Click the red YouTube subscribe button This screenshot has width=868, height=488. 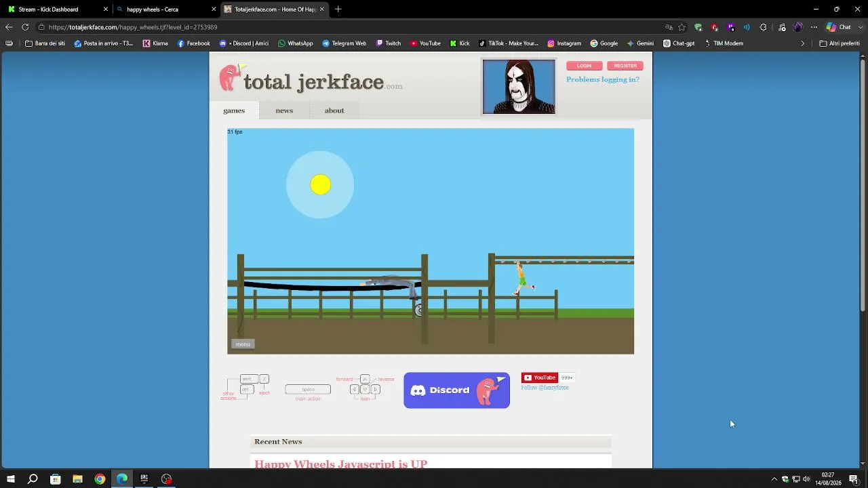pyautogui.click(x=540, y=378)
